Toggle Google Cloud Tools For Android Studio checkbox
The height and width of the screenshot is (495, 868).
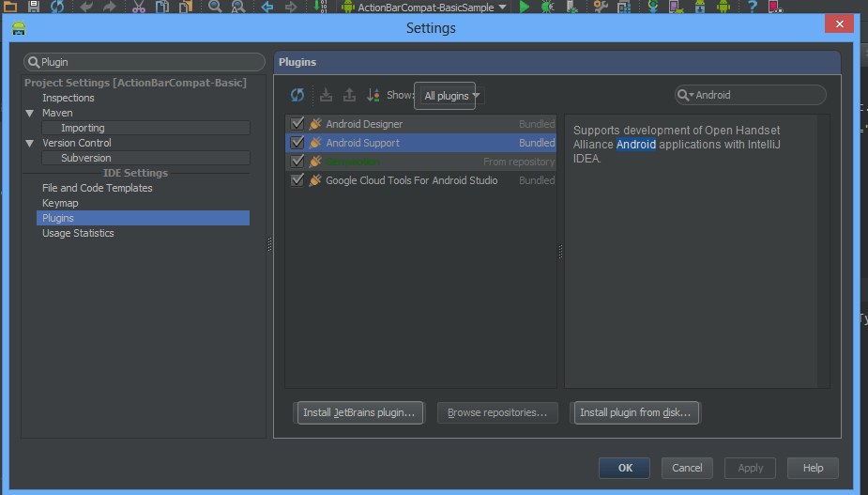[297, 180]
